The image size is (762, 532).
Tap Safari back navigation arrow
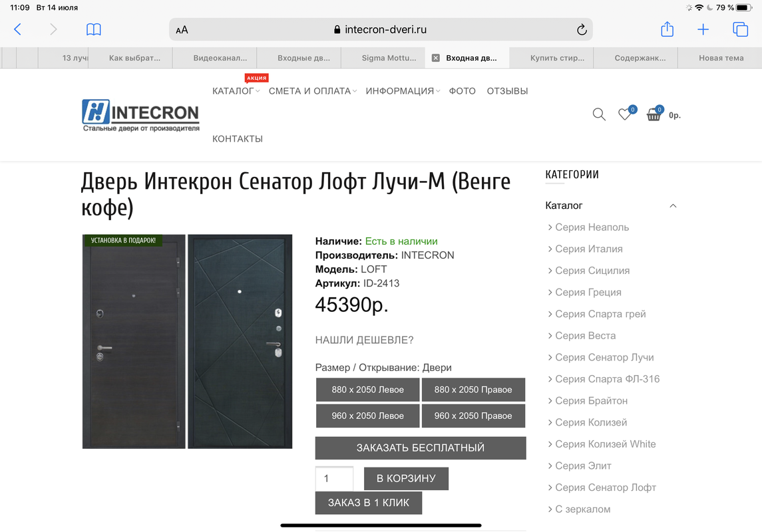coord(17,30)
